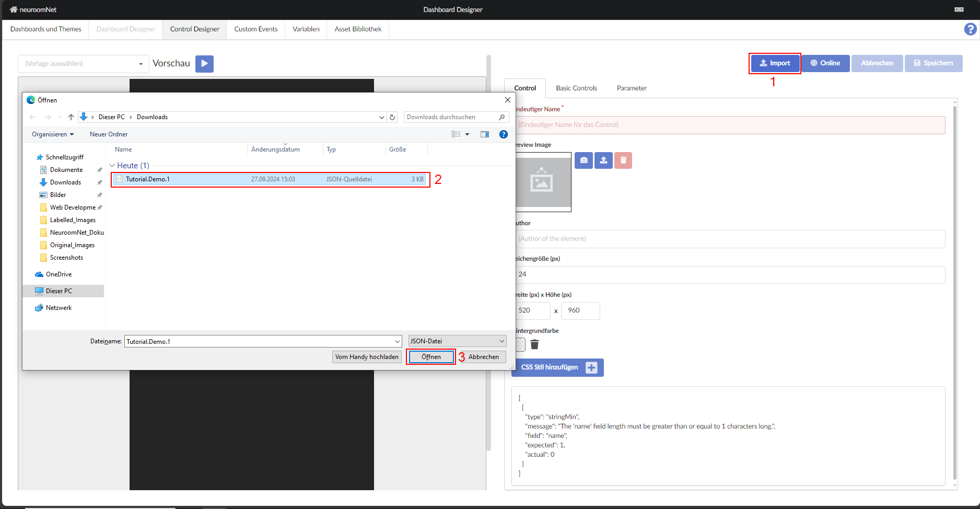Open the Organisieren menu
980x509 pixels.
(x=52, y=134)
